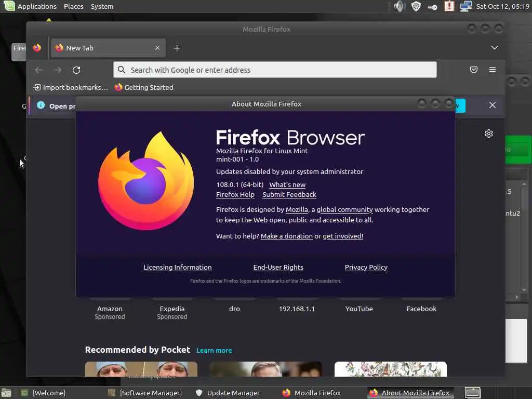Image resolution: width=532 pixels, height=399 pixels.
Task: Open the dro shortcut tile
Action: click(x=234, y=309)
